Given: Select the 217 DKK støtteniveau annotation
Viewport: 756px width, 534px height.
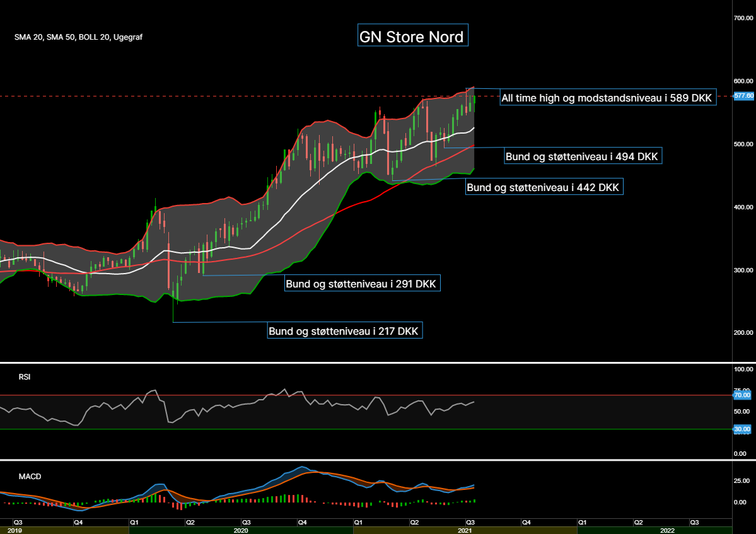Looking at the screenshot, I should pos(345,330).
